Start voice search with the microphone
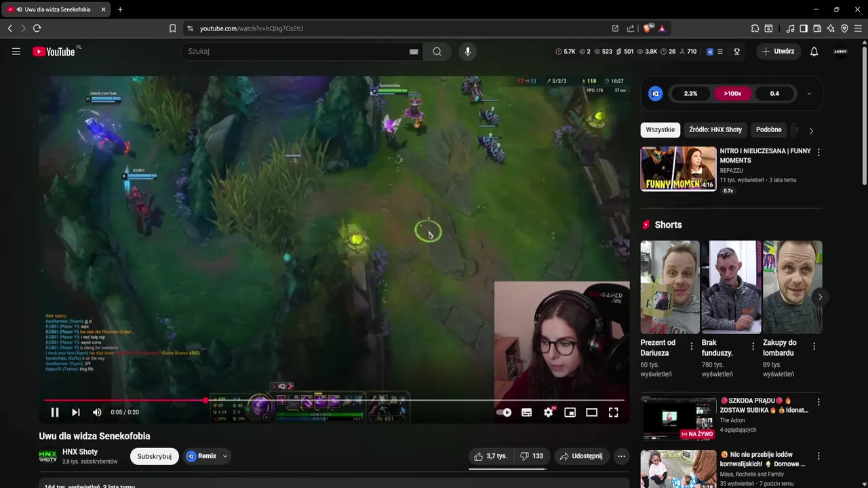 coord(467,52)
